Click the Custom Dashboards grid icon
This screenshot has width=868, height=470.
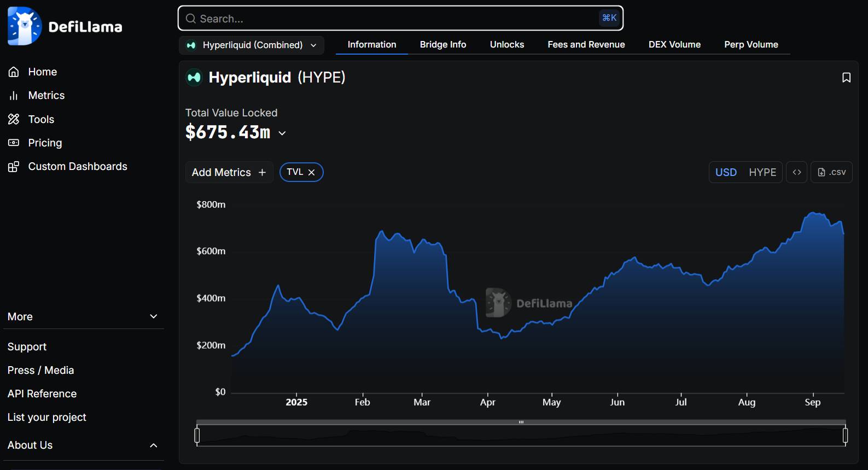[14, 167]
